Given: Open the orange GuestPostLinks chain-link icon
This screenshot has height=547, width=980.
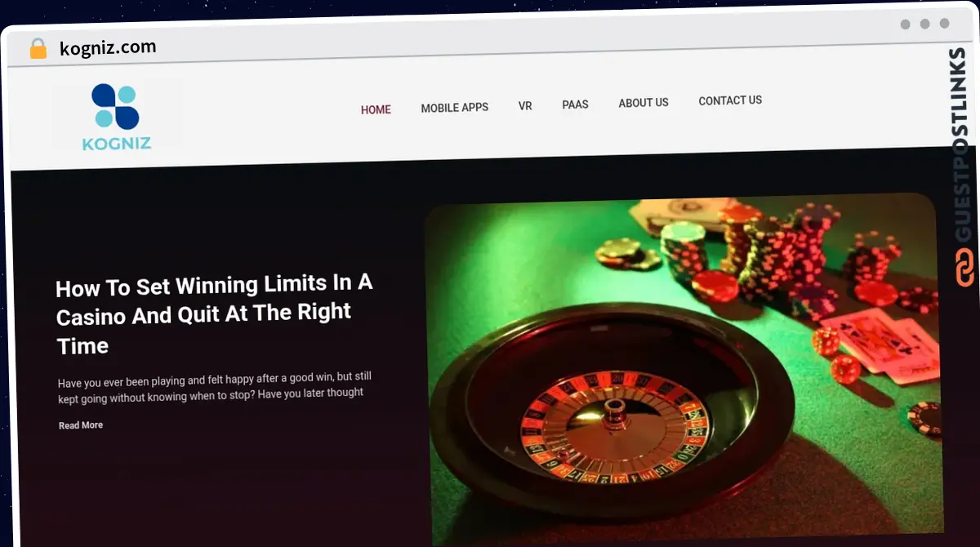Looking at the screenshot, I should coord(964,268).
